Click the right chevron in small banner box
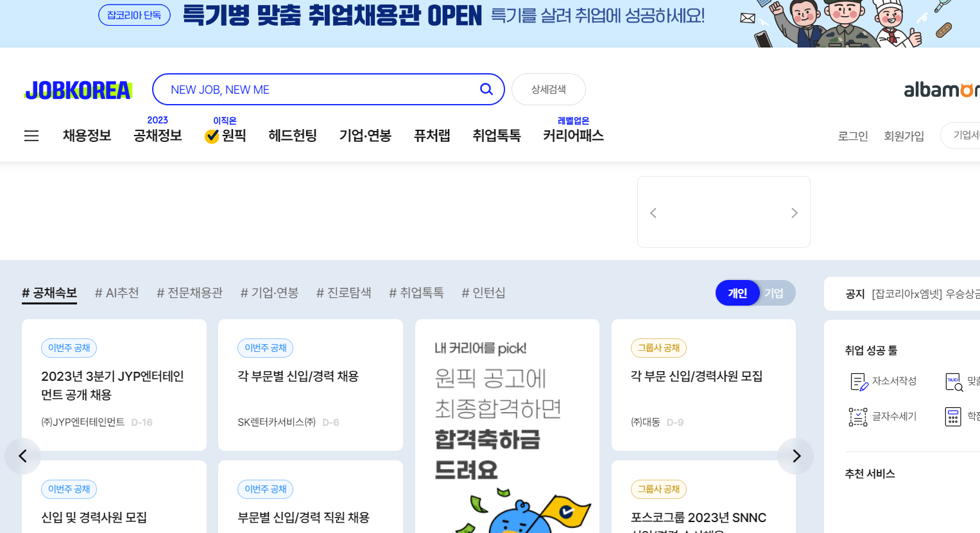 pos(795,213)
